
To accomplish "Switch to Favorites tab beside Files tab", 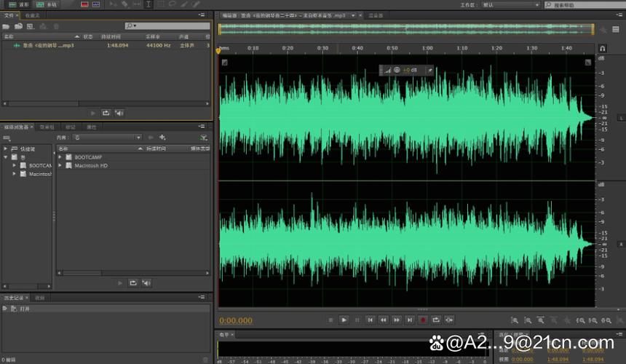I will 32,15.
